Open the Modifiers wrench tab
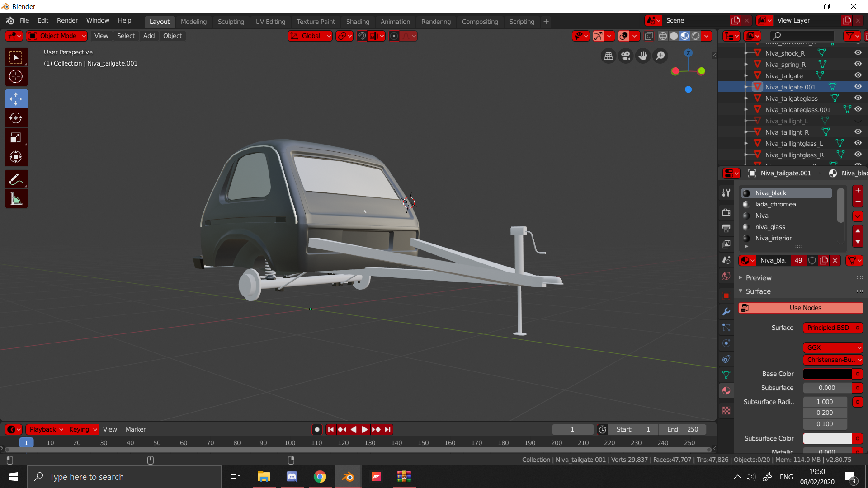 tap(726, 311)
